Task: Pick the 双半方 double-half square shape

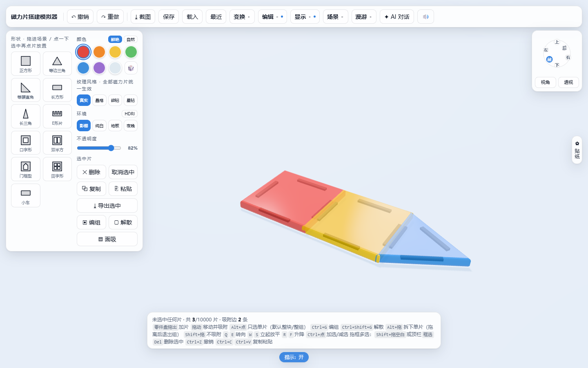Action: [x=57, y=143]
